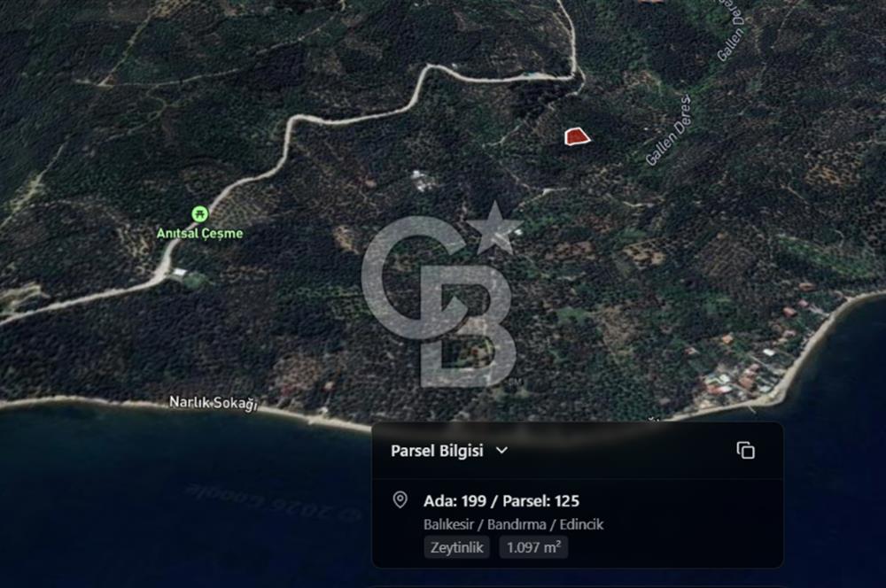
Task: Click the Anıtsal Çeşme map label
Action: click(199, 233)
